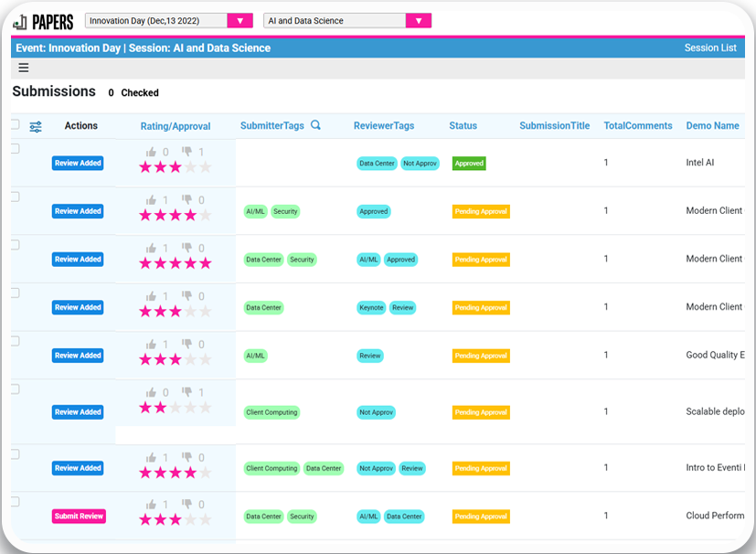Click the Intro to Eventi demo name
Image resolution: width=756 pixels, height=554 pixels.
(x=715, y=467)
